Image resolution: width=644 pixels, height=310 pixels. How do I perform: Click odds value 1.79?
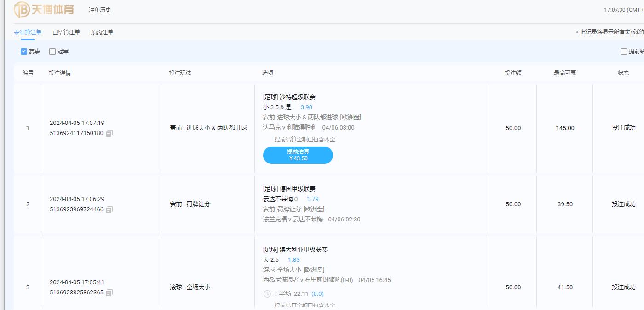click(313, 199)
